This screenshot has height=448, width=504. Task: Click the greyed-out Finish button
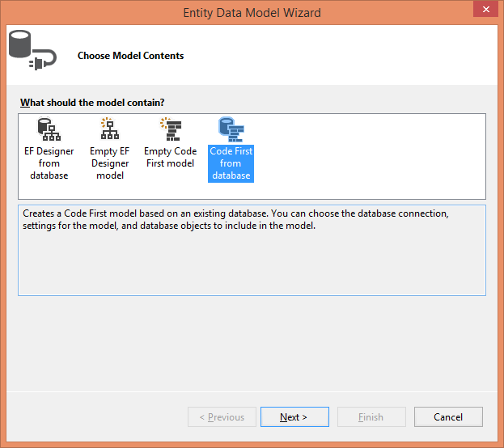point(371,416)
